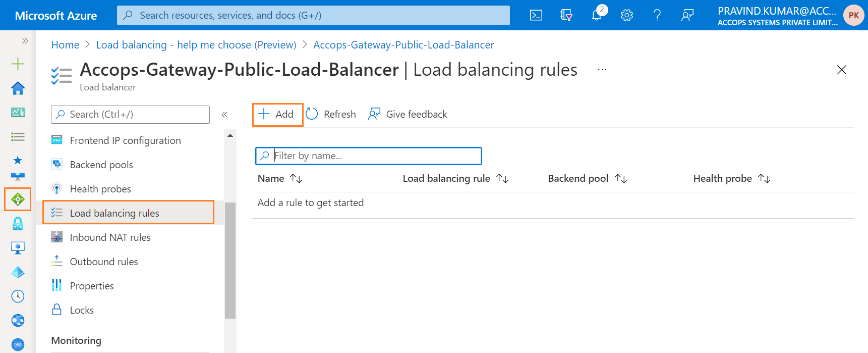
Task: Open DNS zones icon in sidebar
Action: pyautogui.click(x=18, y=344)
